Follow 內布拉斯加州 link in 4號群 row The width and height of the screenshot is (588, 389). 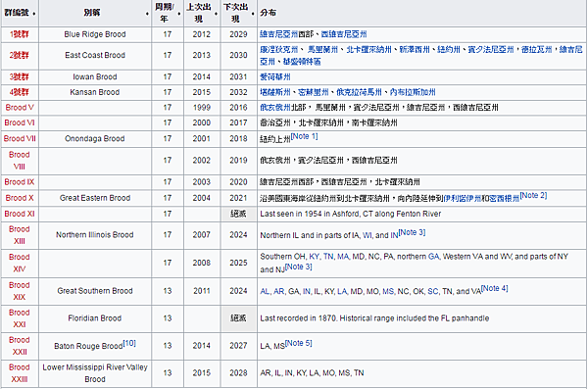(413, 92)
